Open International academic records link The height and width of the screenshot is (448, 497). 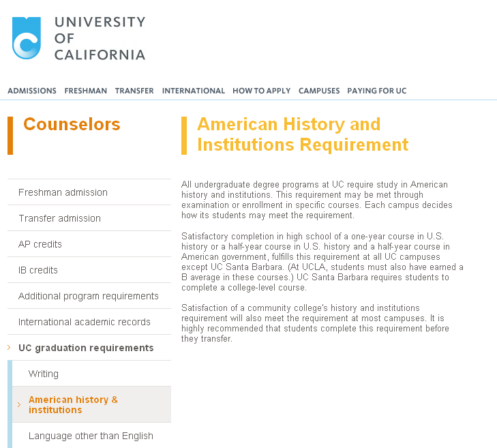85,322
